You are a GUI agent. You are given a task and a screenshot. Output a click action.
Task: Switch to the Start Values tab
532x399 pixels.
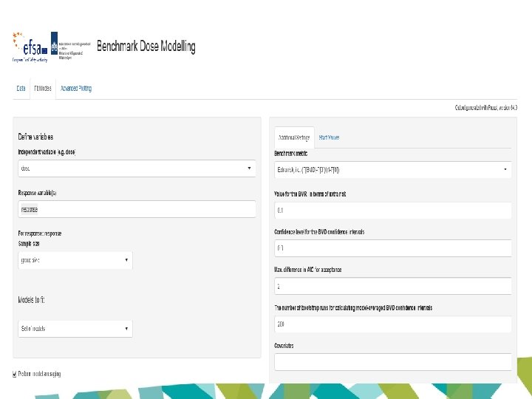point(329,137)
